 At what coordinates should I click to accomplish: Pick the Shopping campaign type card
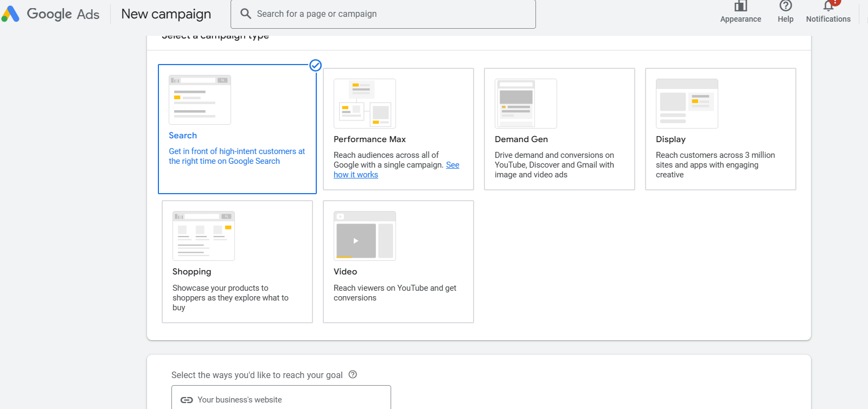click(x=237, y=272)
